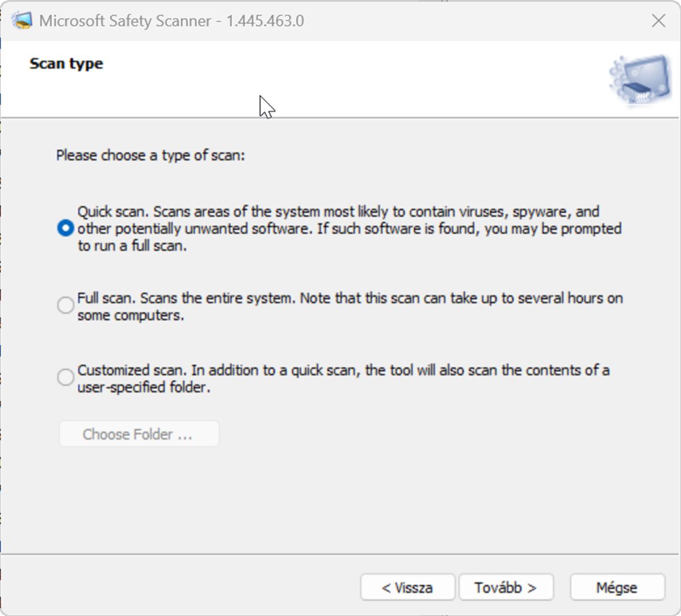
Task: Click the 'user-specified folder.' text line
Action: pos(144,387)
